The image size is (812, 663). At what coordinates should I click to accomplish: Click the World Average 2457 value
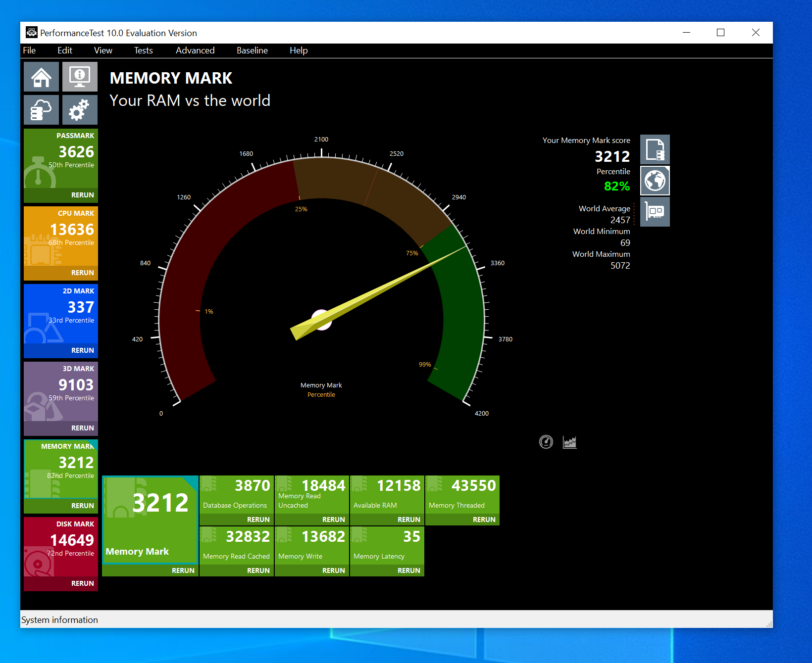click(620, 220)
